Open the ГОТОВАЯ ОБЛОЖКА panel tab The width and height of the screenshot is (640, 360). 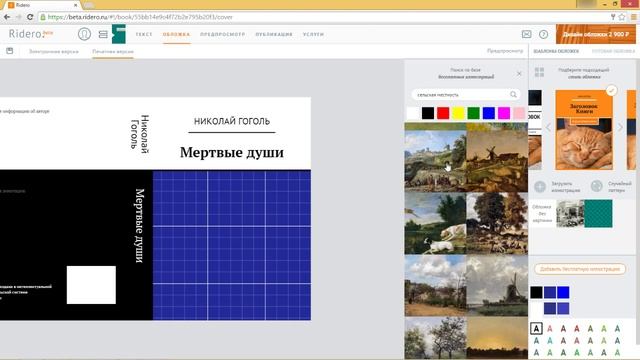[613, 51]
